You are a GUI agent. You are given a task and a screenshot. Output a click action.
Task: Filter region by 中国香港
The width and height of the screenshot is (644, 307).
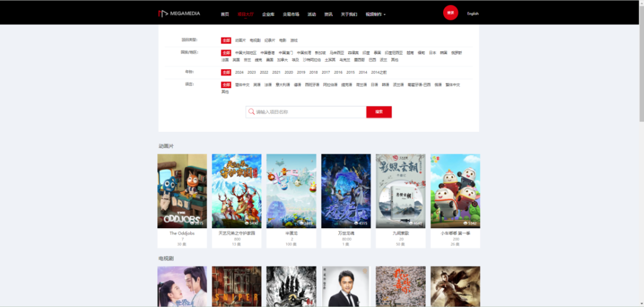[267, 52]
